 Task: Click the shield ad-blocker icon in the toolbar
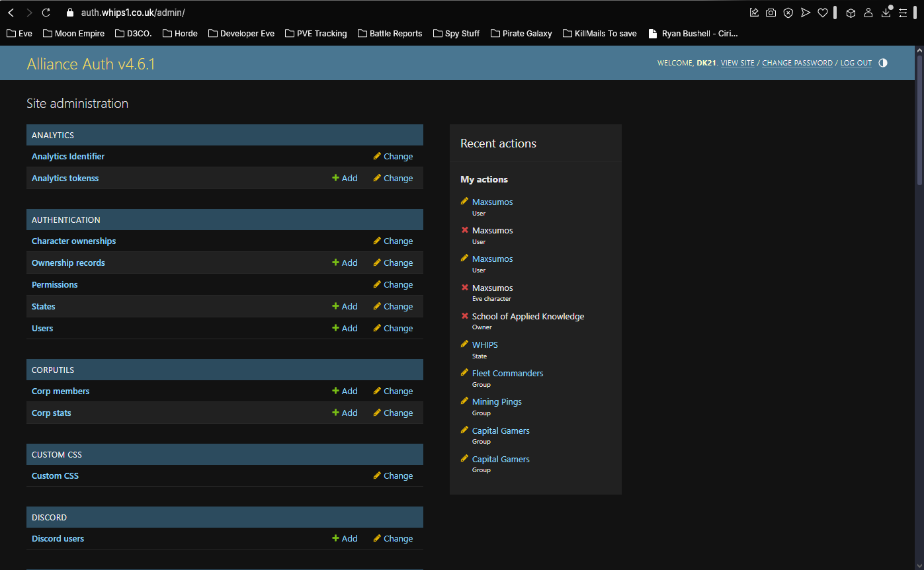[x=788, y=12]
